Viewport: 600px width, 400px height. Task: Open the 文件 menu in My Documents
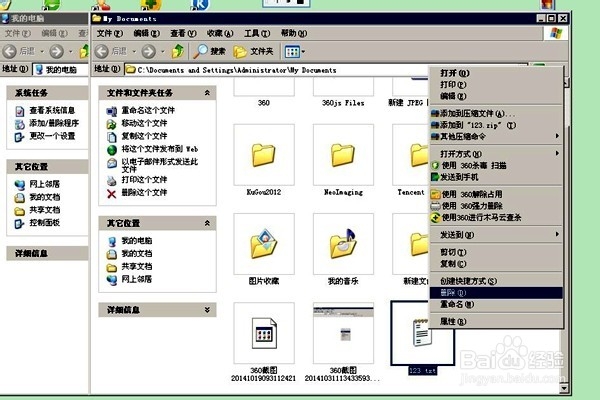109,33
